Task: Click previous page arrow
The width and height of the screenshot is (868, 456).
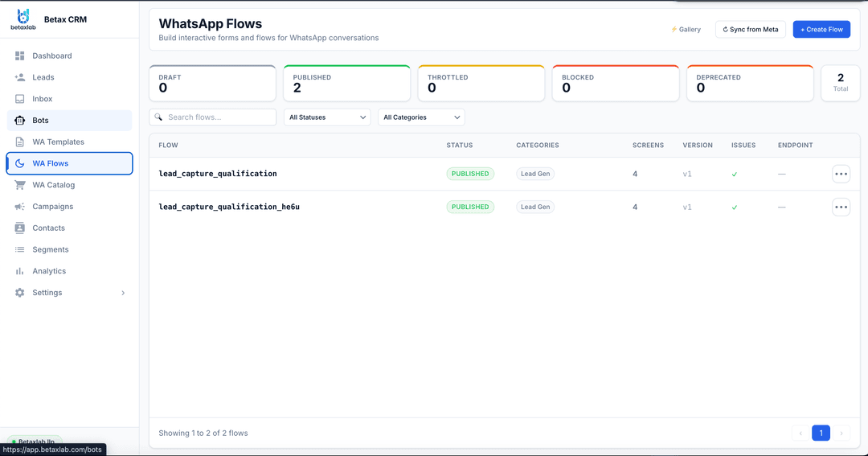Action: pyautogui.click(x=800, y=433)
